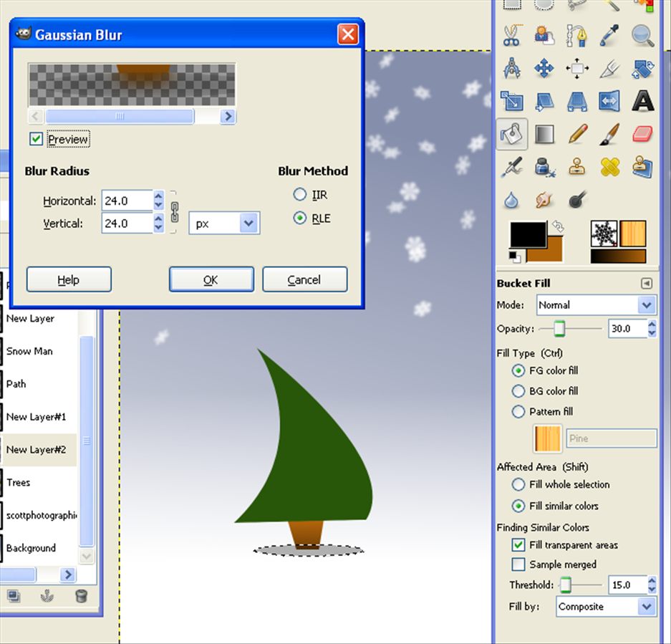
Task: Click the Threshold slider handle
Action: [x=565, y=585]
